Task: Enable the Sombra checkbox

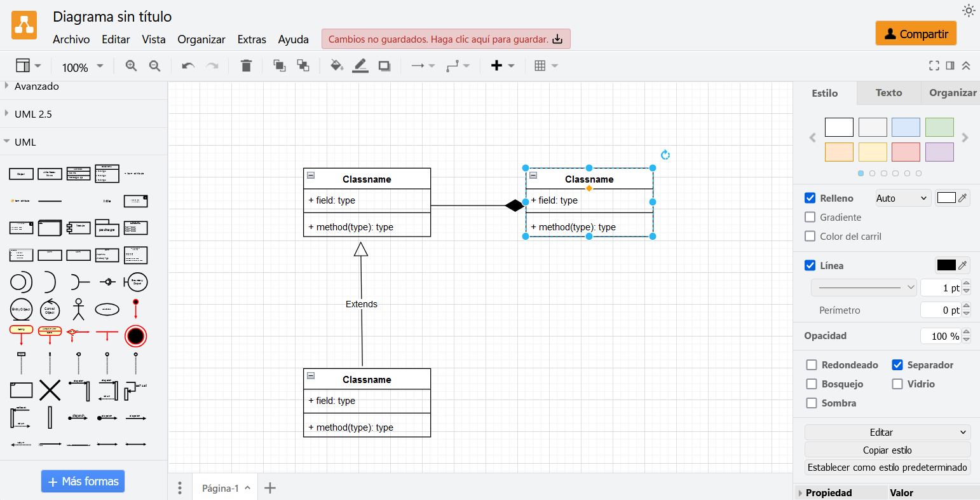Action: coord(812,403)
